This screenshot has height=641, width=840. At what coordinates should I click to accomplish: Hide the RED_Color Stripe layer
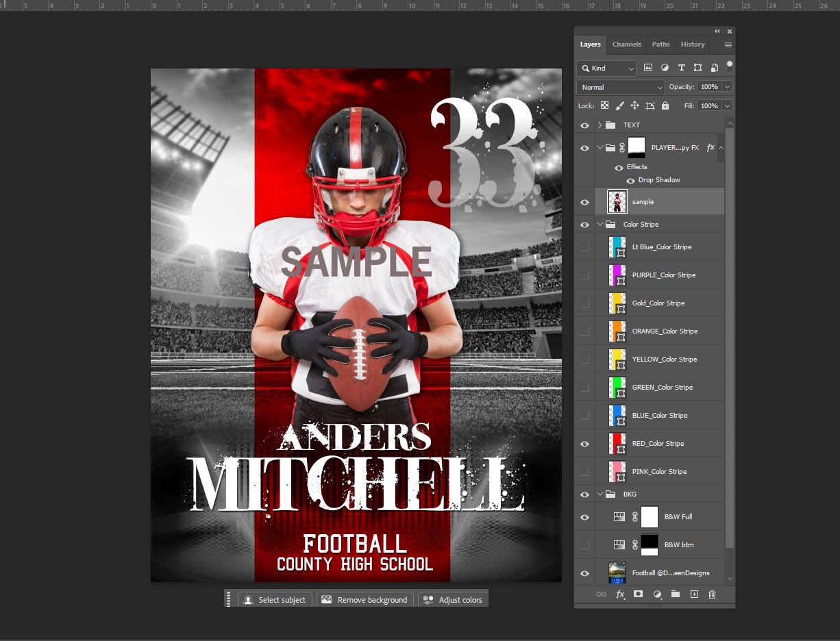click(x=584, y=444)
